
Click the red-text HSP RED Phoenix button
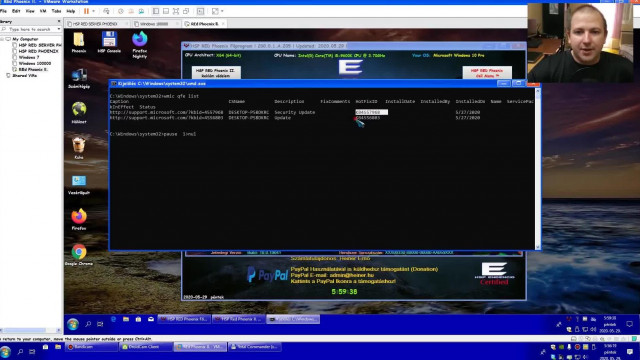click(487, 73)
